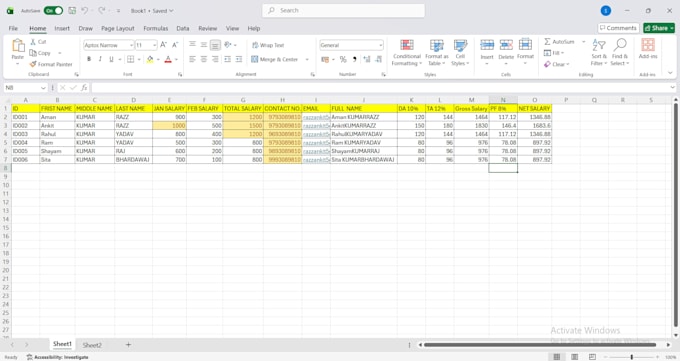Switch to the Insert tab
680x361 pixels.
click(x=62, y=28)
